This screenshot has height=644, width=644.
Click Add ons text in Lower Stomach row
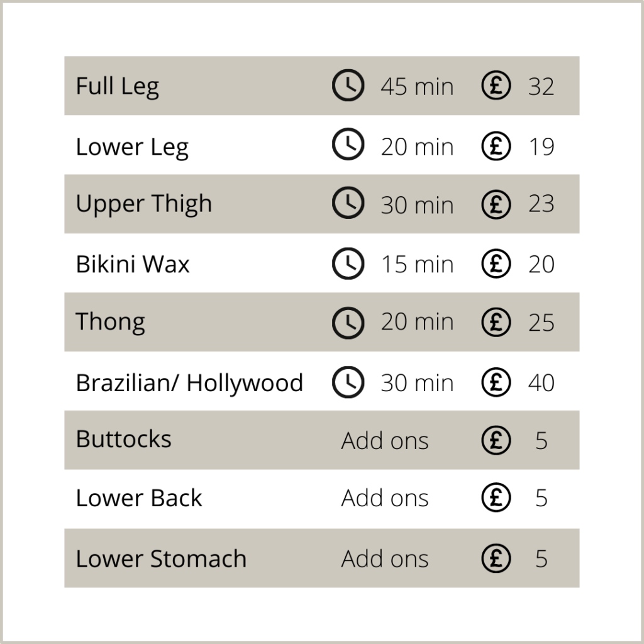tap(385, 558)
